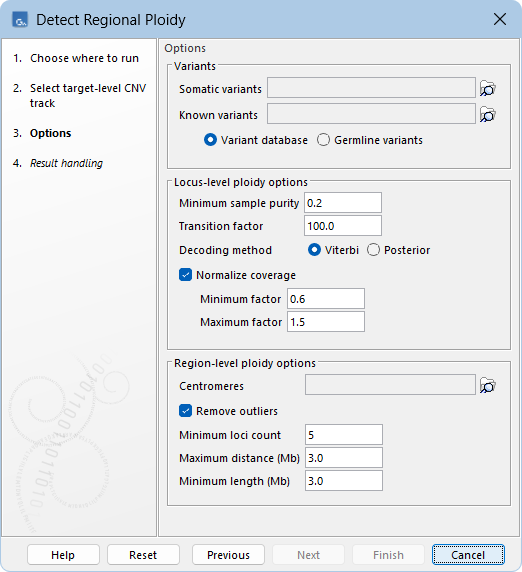
Task: Click the Known variants input field
Action: click(371, 114)
